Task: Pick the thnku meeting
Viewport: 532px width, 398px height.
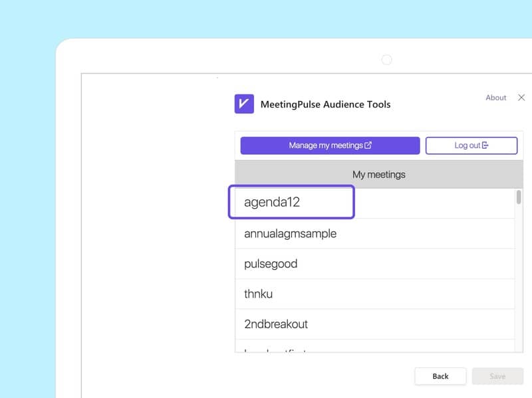Action: (259, 294)
